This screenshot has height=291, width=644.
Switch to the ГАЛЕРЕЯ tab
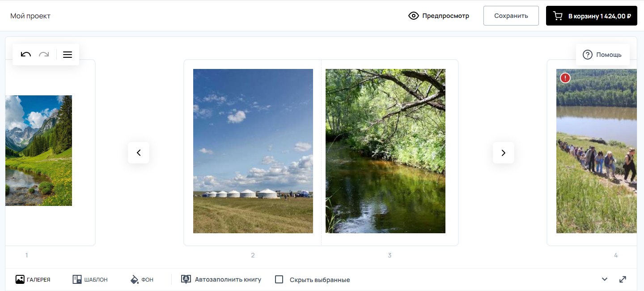(33, 279)
